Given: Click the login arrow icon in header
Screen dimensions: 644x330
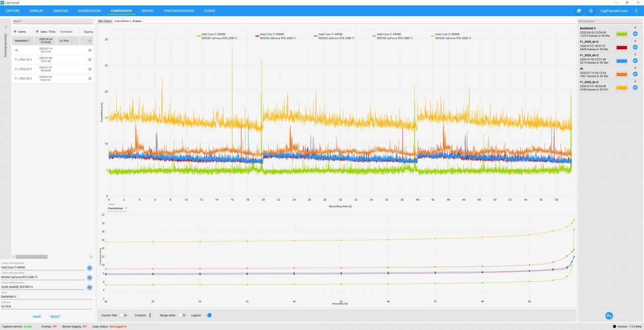Looking at the screenshot, I should (590, 11).
